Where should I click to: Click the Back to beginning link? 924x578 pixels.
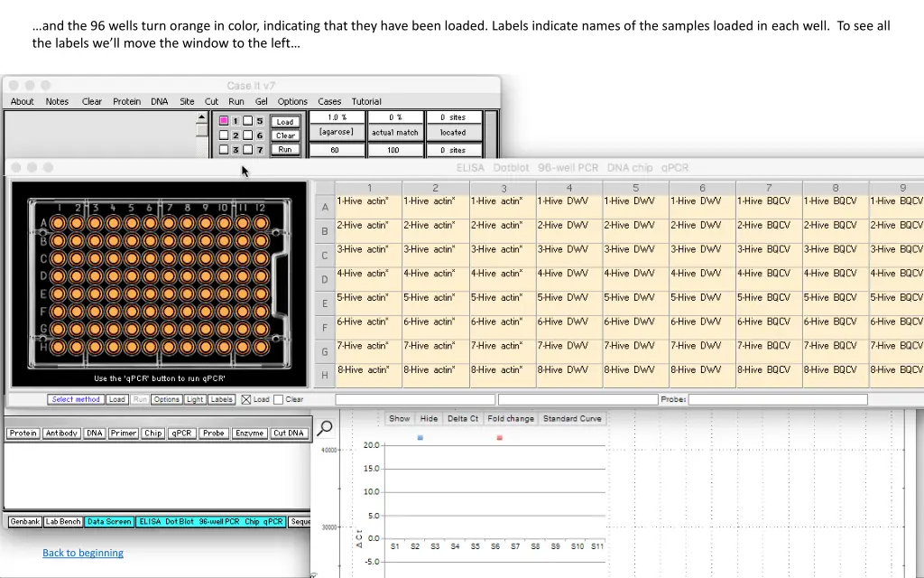click(x=83, y=553)
